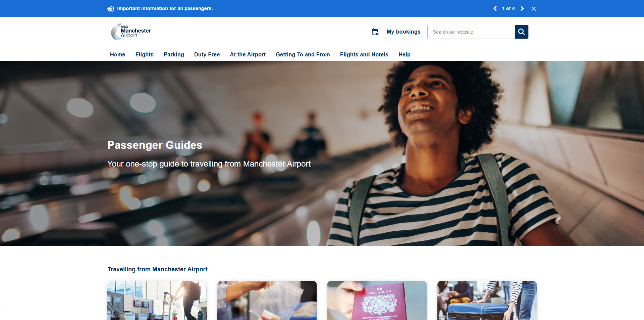
Task: Open the passport guide thumbnail
Action: 377,301
